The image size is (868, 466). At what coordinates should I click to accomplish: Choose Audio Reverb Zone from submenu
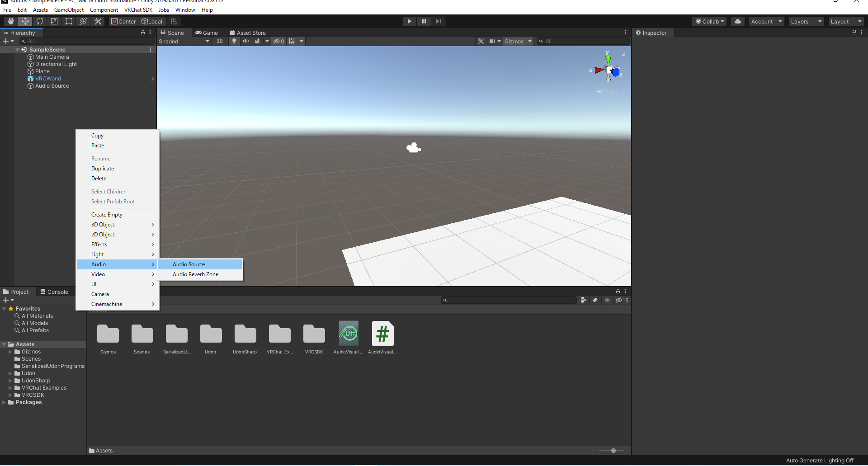point(200,274)
